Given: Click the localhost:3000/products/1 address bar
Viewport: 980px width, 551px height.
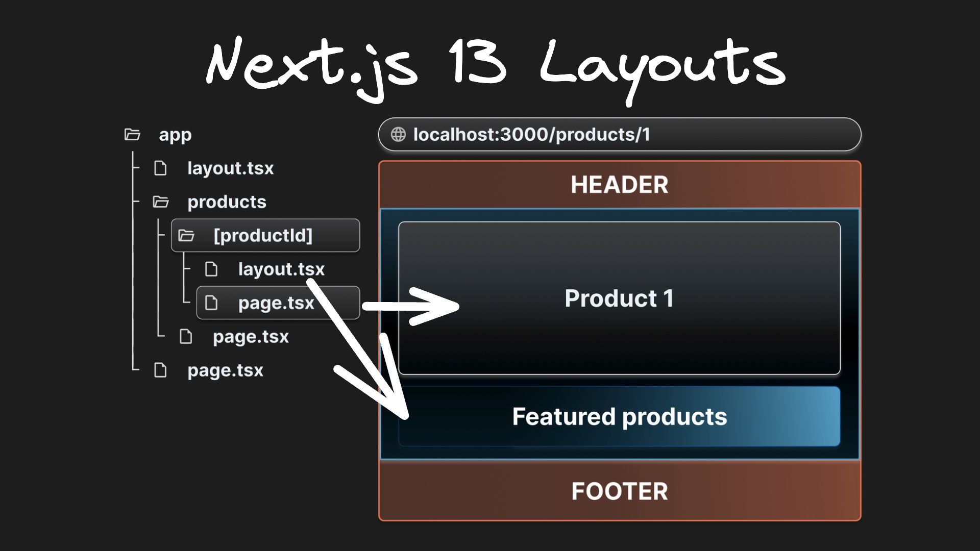Looking at the screenshot, I should pos(620,135).
